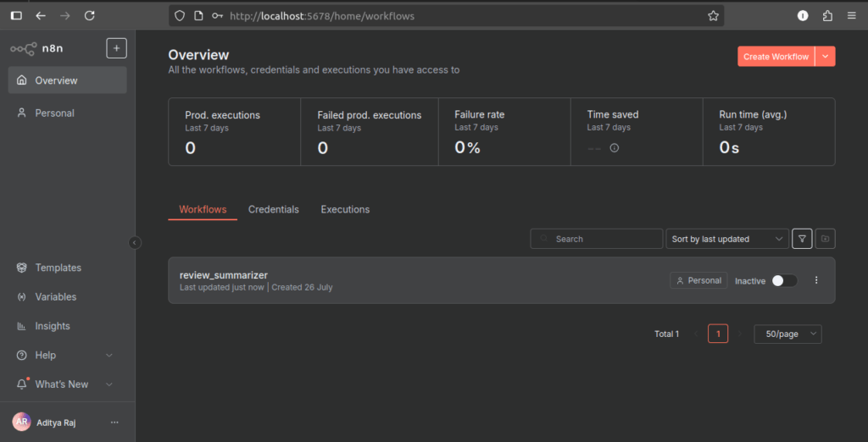The image size is (868, 442).
Task: Click the plus icon beside n8n logo
Action: click(116, 48)
